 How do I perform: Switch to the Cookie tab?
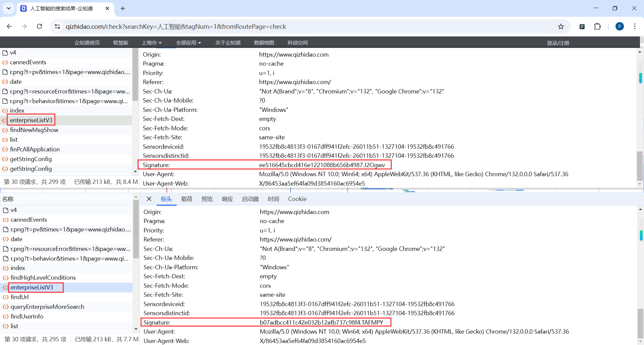coord(297,199)
